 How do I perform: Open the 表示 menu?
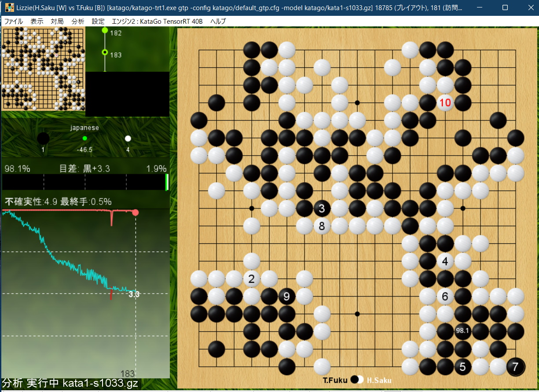click(x=37, y=21)
